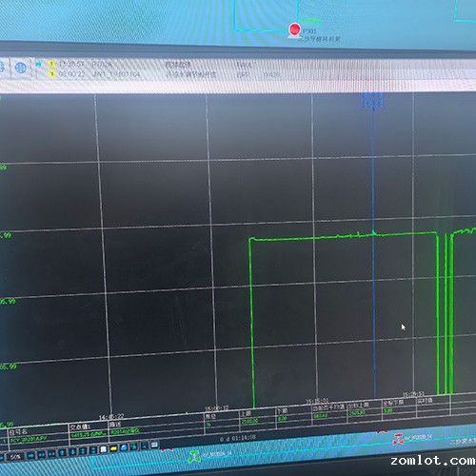Image resolution: width=476 pixels, height=476 pixels.
Task: Select tag FCY_2R201A.PV in the legend table
Action: (29, 440)
